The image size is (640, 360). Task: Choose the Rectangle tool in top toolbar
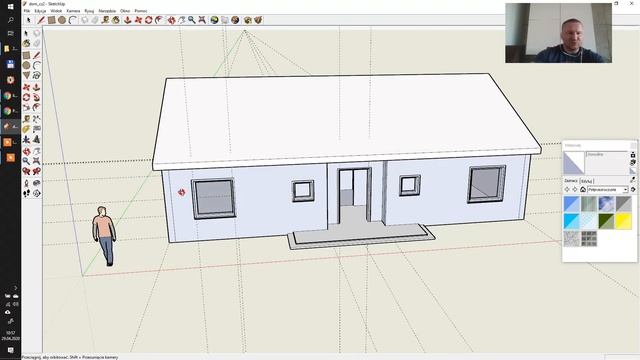click(x=51, y=20)
